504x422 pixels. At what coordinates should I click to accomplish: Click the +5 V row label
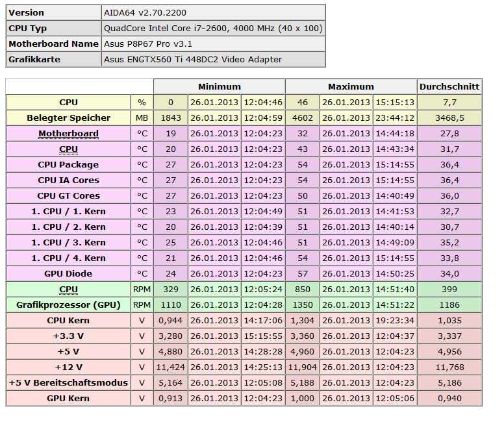[68, 352]
